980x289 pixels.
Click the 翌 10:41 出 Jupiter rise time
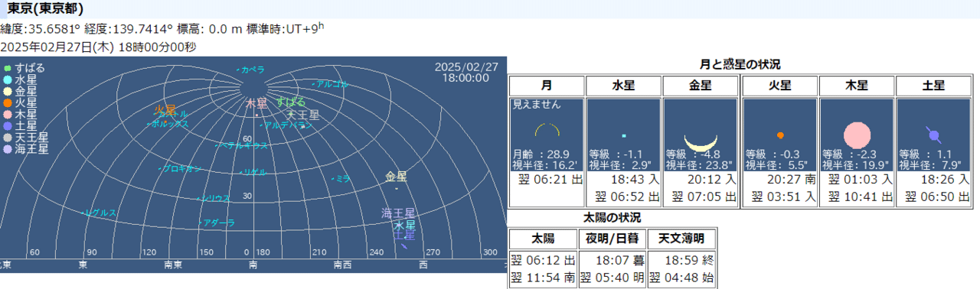point(861,196)
